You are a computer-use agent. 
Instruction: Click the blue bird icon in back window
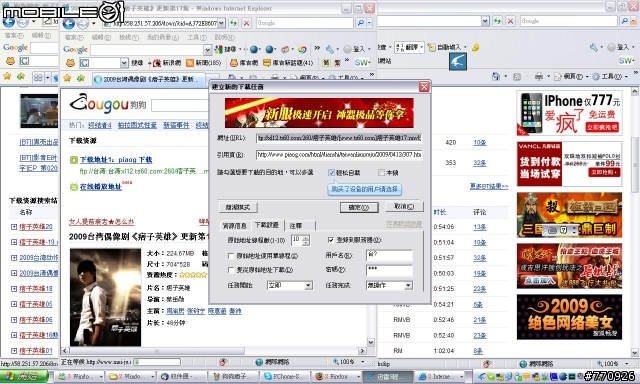[458, 62]
